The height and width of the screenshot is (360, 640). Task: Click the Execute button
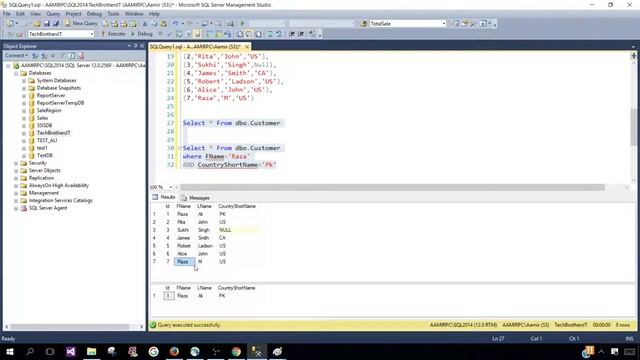click(x=113, y=34)
